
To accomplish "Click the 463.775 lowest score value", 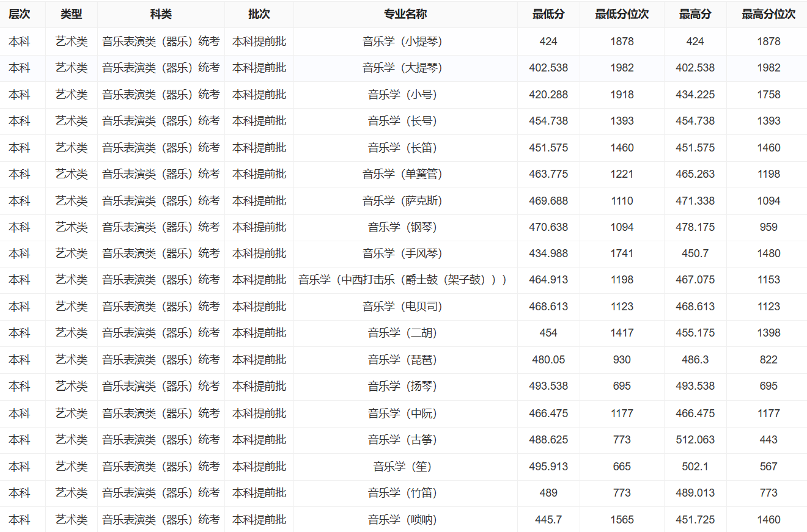I will pyautogui.click(x=548, y=174).
